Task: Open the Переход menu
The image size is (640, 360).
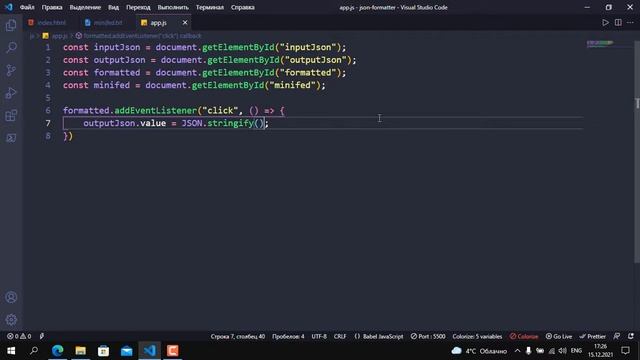Action: [138, 7]
